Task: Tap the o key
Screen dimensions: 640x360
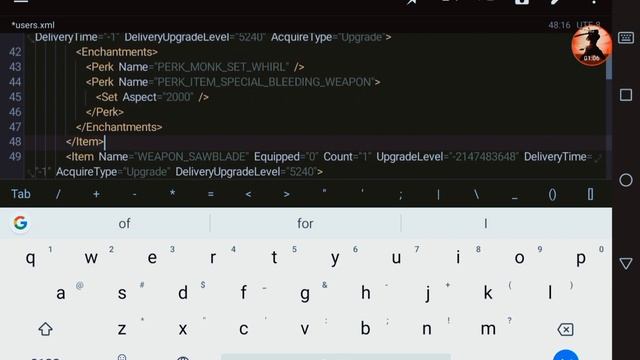Action: point(519,258)
